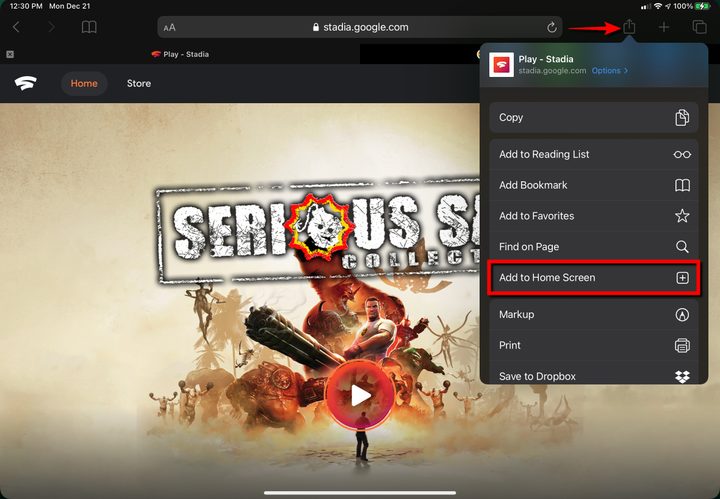The height and width of the screenshot is (499, 720).
Task: Select the Play - Stadia tab
Action: click(x=180, y=54)
